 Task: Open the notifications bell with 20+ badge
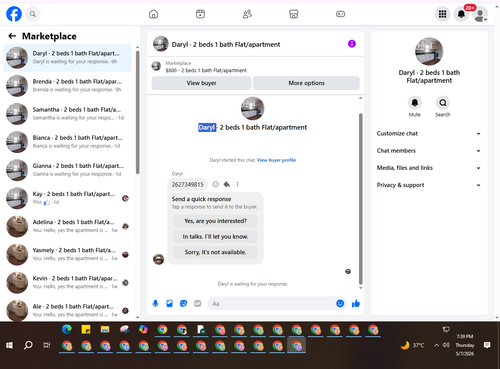pyautogui.click(x=461, y=14)
